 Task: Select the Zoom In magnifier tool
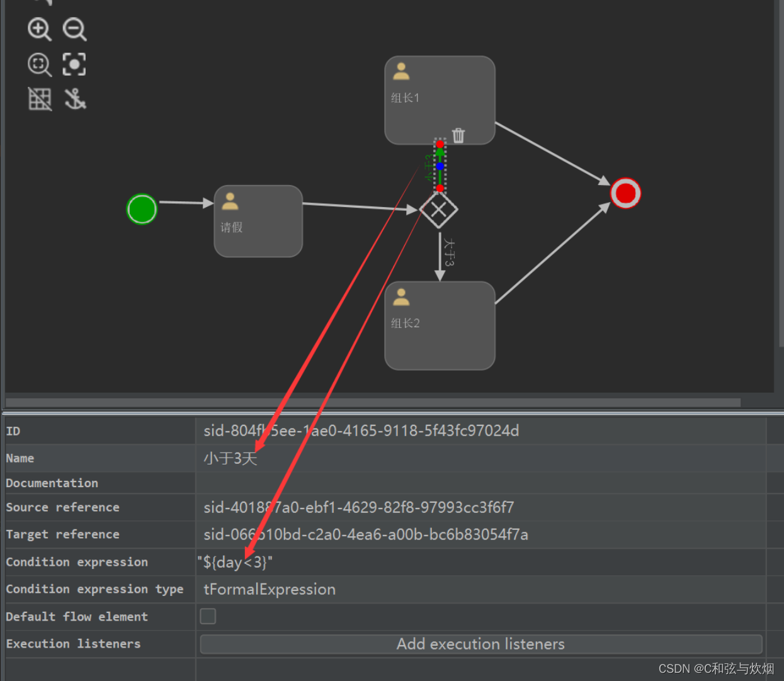click(39, 29)
